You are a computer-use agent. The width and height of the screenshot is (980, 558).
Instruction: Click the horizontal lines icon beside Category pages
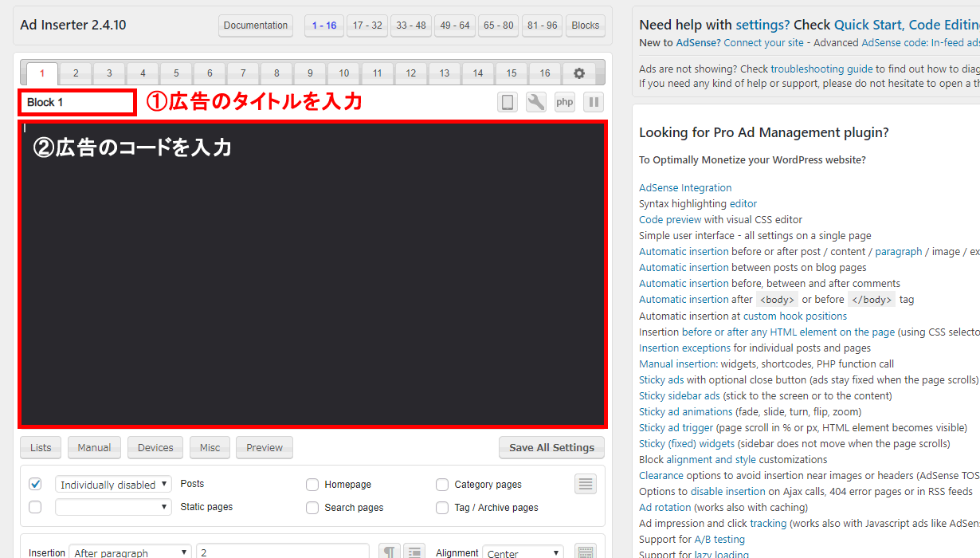[586, 484]
